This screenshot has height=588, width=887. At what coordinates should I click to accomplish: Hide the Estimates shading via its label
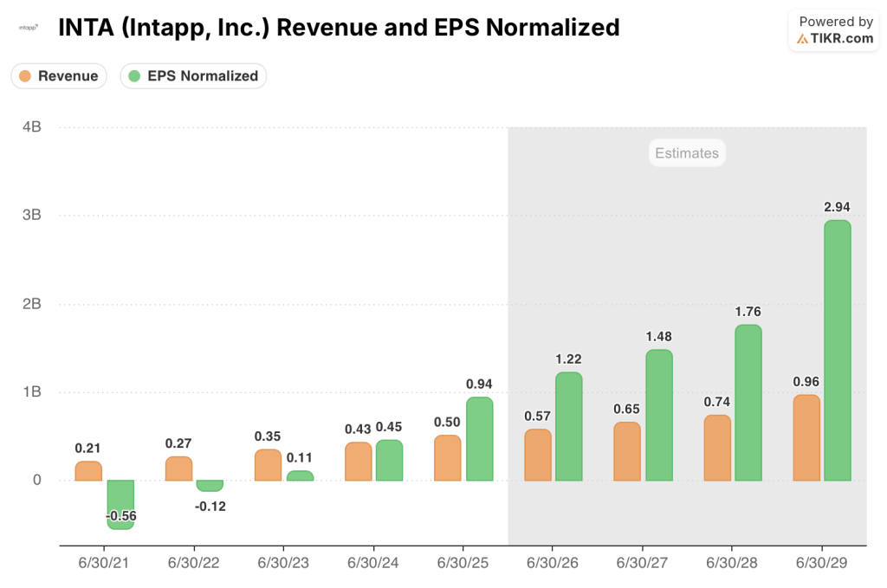point(686,152)
